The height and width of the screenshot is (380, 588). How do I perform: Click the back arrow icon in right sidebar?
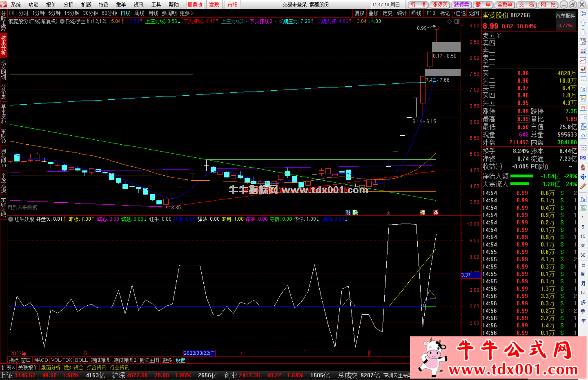(583, 14)
